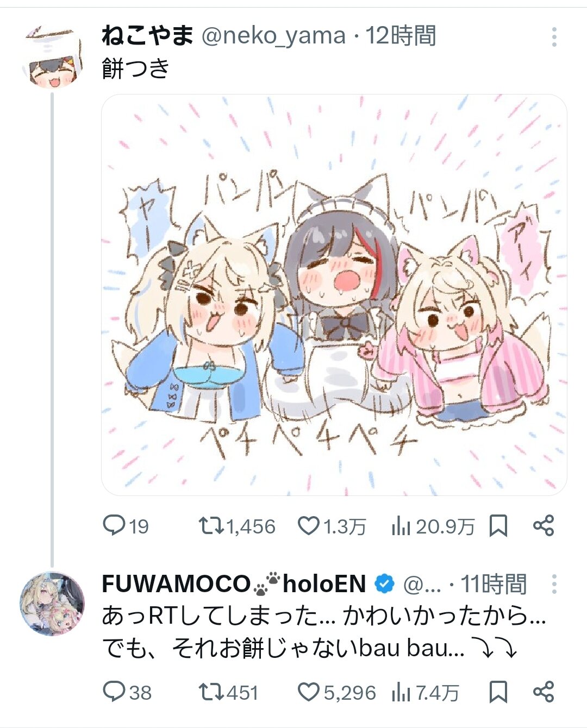587x728 pixels.
Task: View analytics showing 7.4万 impressions
Action: click(425, 692)
